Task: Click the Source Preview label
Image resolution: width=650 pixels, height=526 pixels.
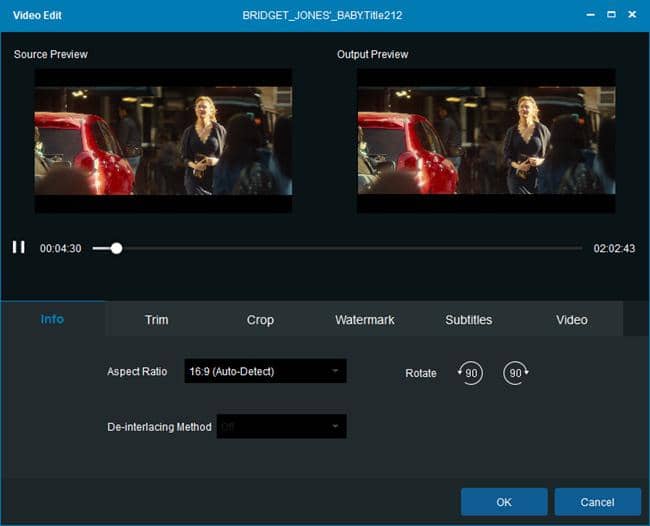Action: point(51,54)
